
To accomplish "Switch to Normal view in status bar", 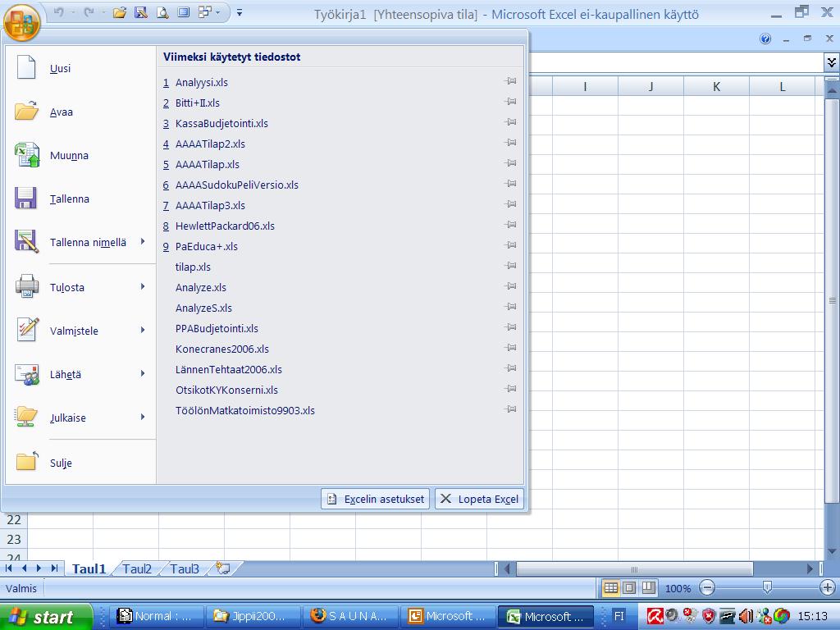I will pyautogui.click(x=610, y=587).
